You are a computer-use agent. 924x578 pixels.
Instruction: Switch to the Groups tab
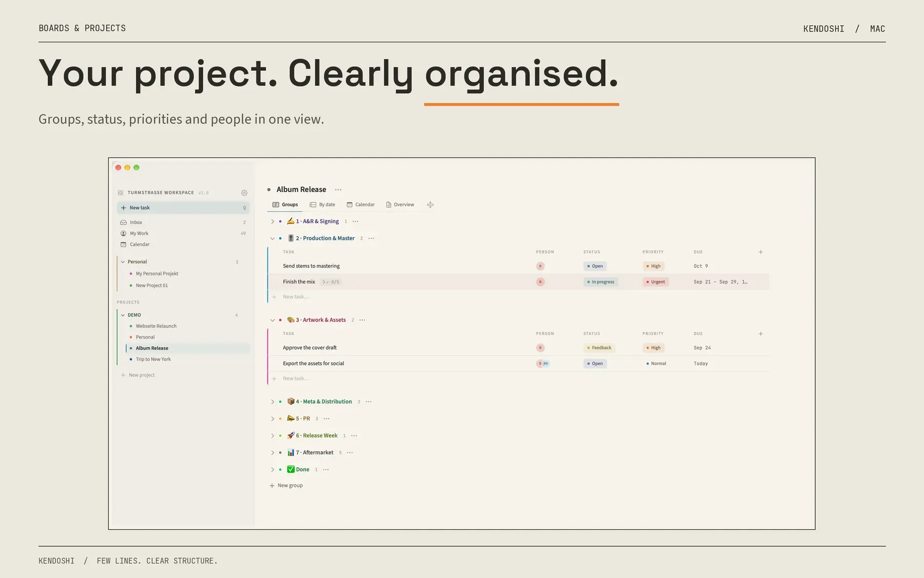pos(285,204)
